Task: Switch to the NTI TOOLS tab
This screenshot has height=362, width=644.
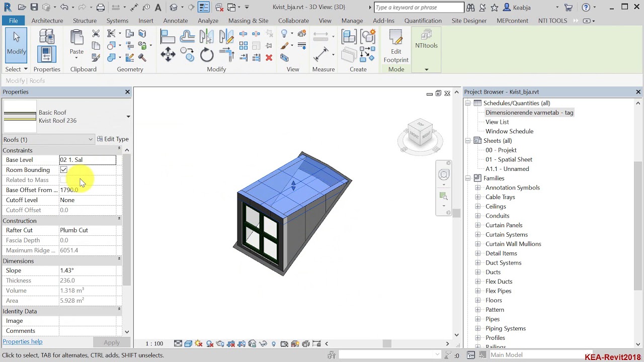Action: point(552,21)
